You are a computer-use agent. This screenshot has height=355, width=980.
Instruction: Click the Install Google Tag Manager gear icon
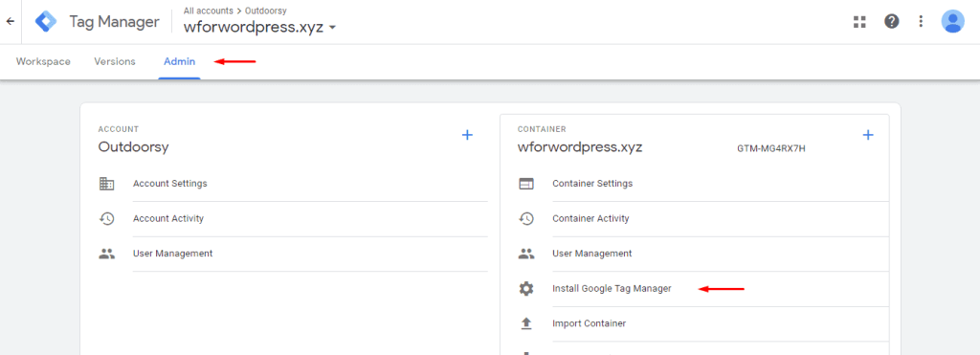526,289
